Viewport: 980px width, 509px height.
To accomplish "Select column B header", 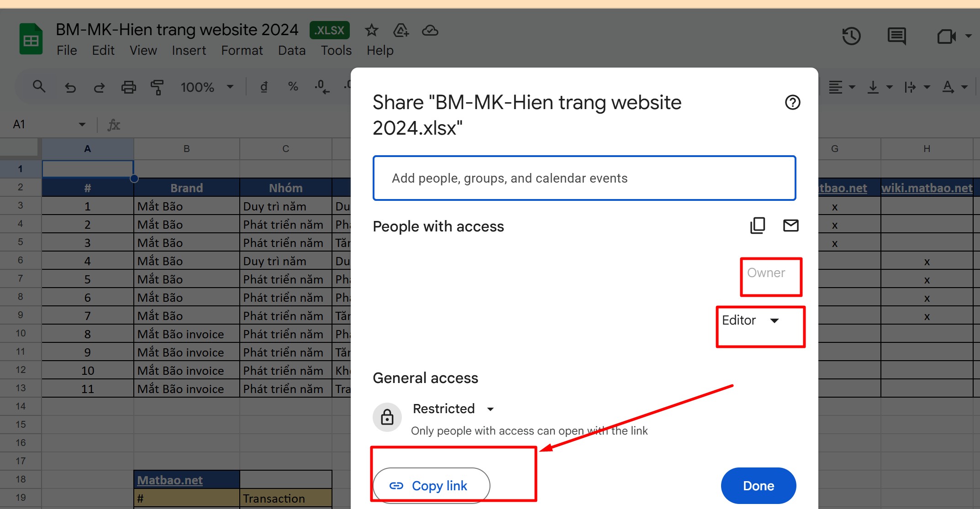I will [x=186, y=149].
